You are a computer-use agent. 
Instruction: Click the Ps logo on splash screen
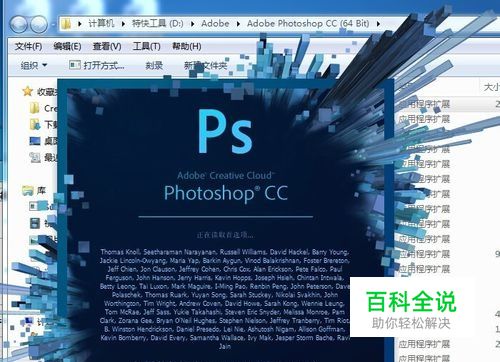(225, 131)
